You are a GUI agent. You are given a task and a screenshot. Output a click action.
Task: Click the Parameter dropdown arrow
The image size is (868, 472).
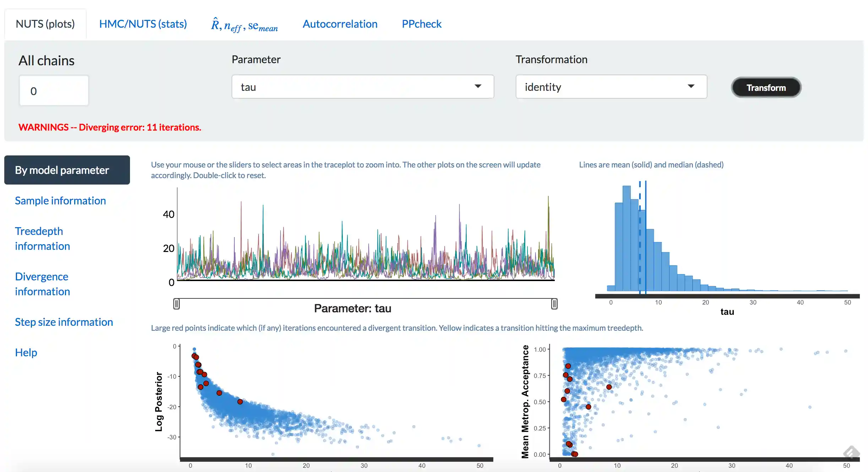[x=478, y=86]
